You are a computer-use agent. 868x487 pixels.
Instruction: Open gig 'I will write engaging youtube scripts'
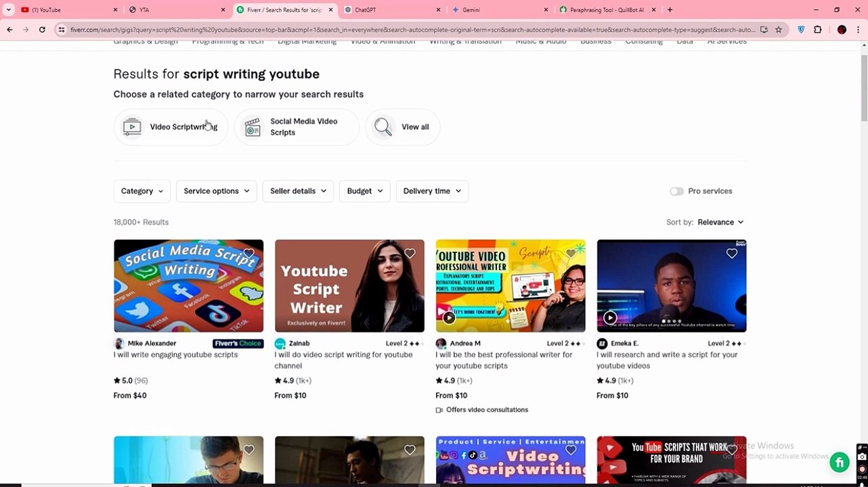[x=176, y=355]
